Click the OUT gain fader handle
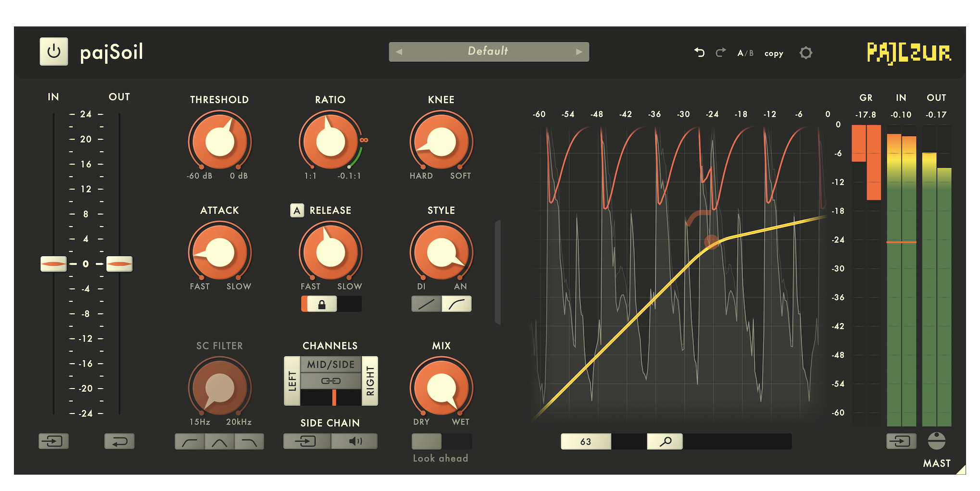 click(119, 264)
